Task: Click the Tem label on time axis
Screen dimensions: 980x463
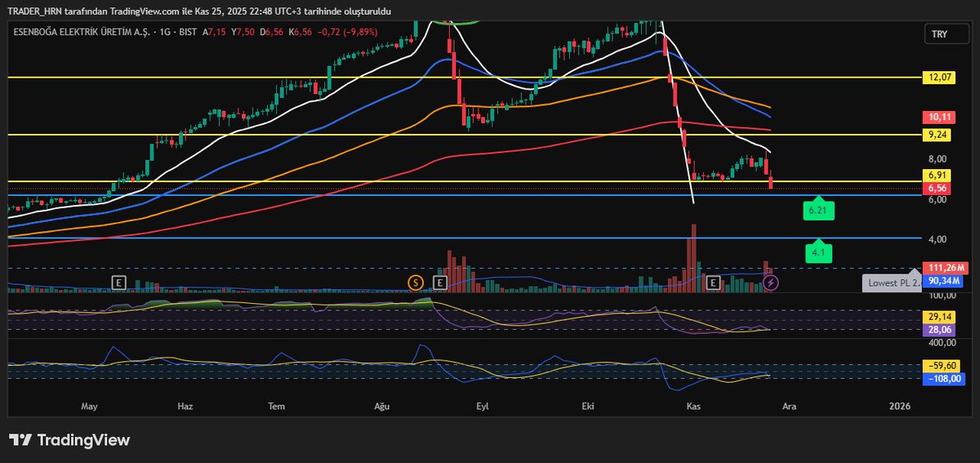Action: click(x=278, y=405)
